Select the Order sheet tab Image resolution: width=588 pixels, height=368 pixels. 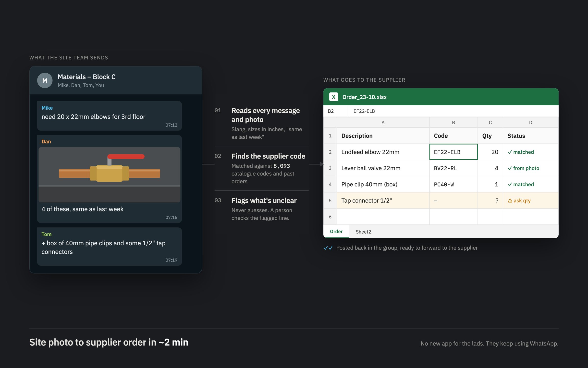click(x=336, y=231)
